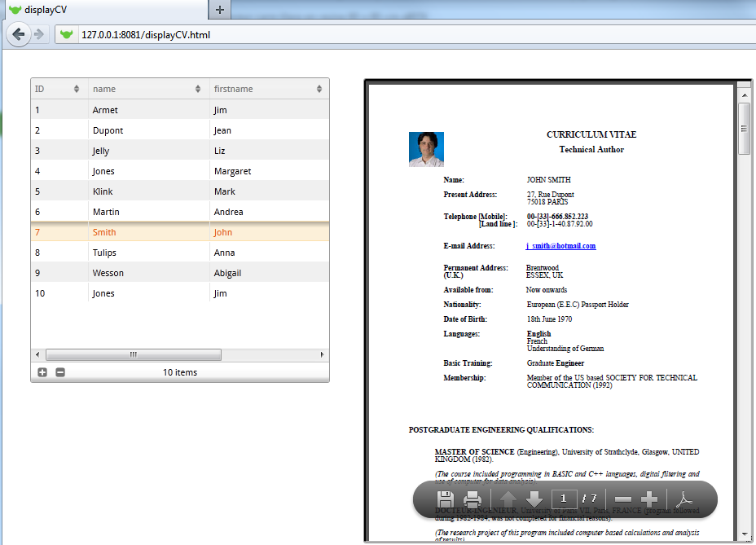Screen dimensions: 756x545
Task: Click the address bar URL
Action: point(140,34)
